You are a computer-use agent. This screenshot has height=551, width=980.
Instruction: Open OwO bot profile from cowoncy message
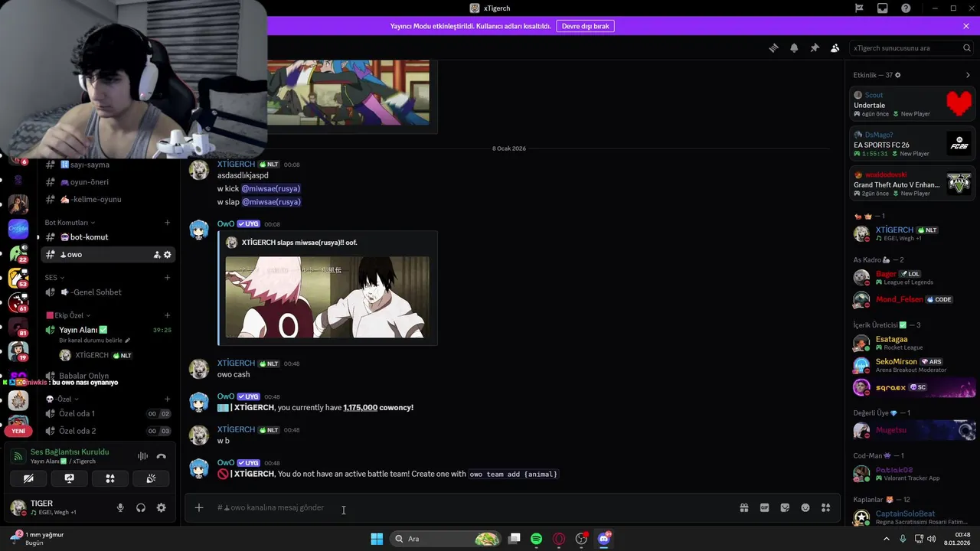tap(226, 396)
